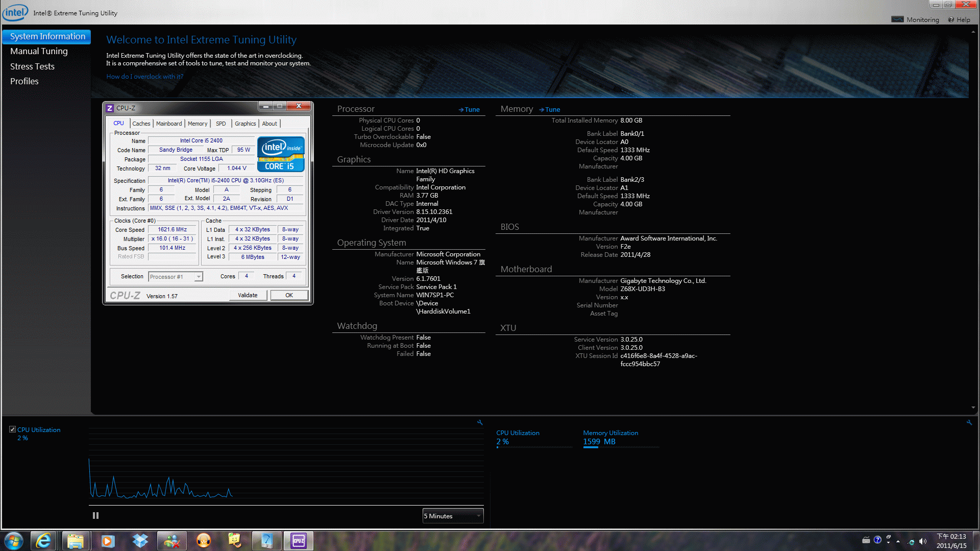Open the 5 Minutes time range dropdown
The image size is (980, 551).
point(453,516)
